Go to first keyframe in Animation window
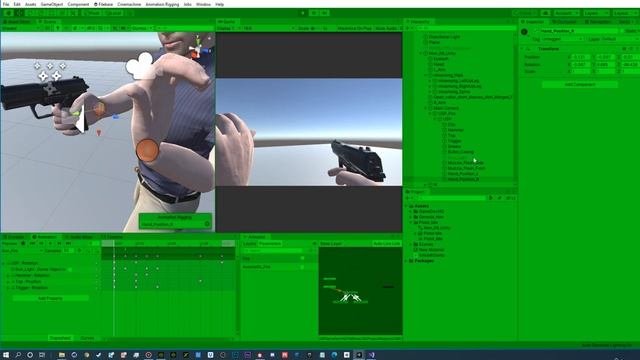640x360 pixels. (x=32, y=243)
